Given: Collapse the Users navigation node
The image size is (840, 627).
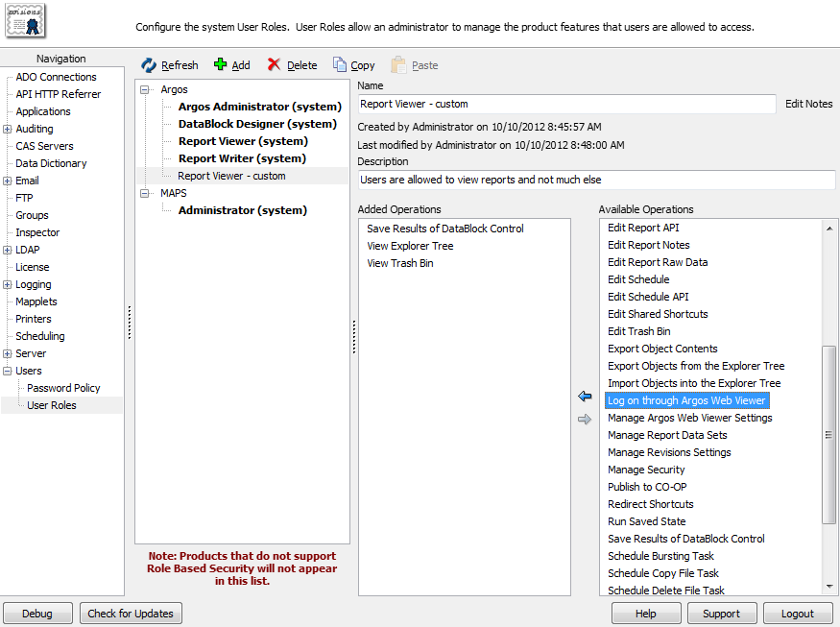Looking at the screenshot, I should [8, 372].
